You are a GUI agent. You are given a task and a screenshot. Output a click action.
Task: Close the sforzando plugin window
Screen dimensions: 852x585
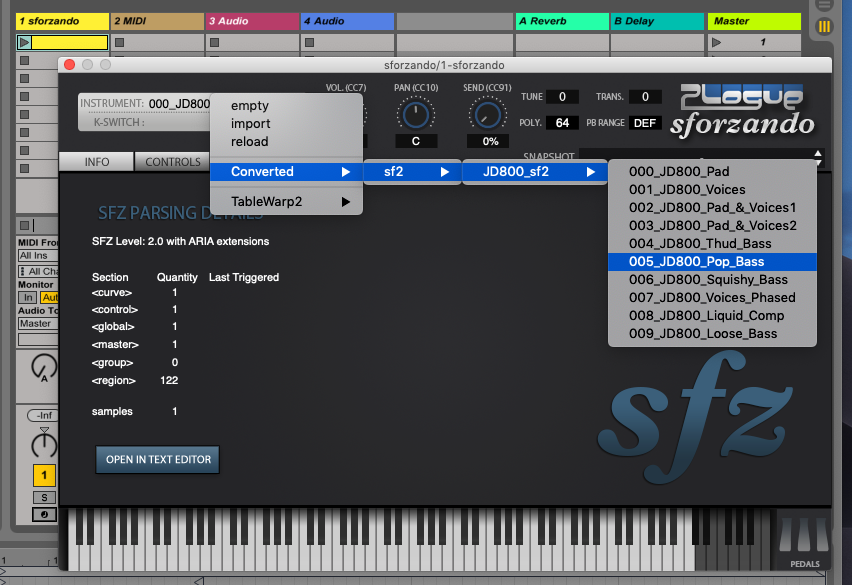(70, 65)
